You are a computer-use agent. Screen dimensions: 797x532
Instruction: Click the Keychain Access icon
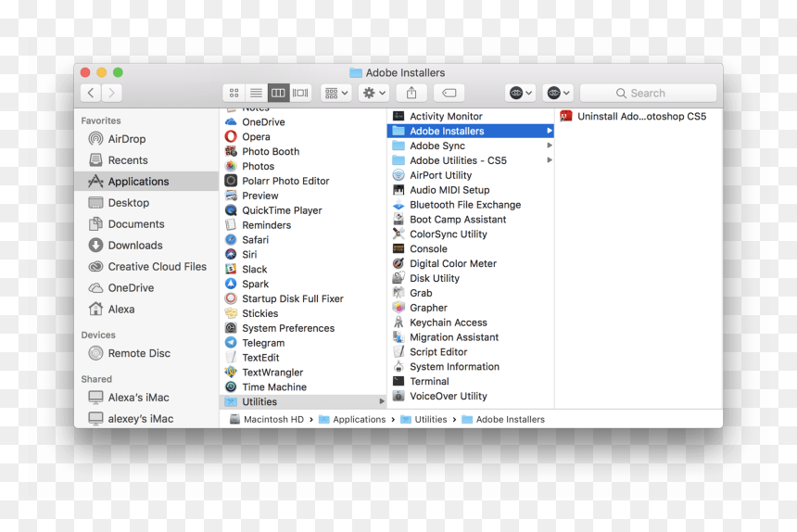click(398, 323)
